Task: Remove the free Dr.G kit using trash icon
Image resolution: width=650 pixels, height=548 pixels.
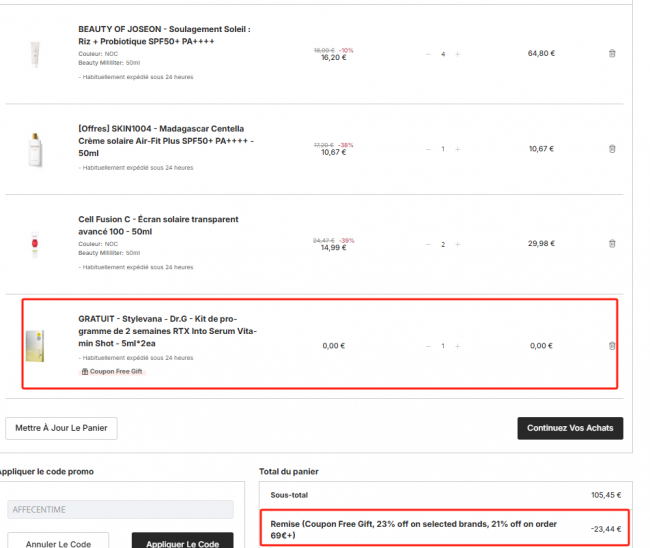Action: coord(612,346)
